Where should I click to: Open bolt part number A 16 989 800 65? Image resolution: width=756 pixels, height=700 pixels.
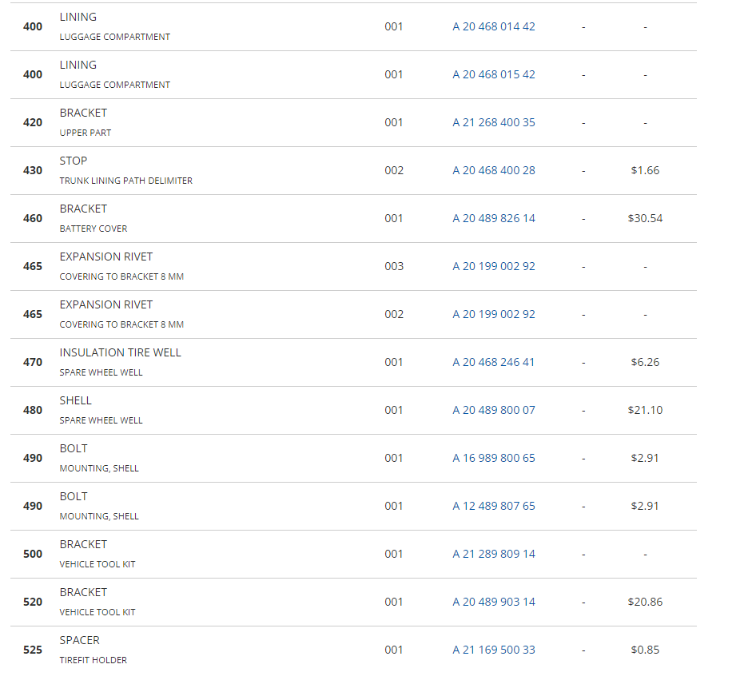coord(494,458)
